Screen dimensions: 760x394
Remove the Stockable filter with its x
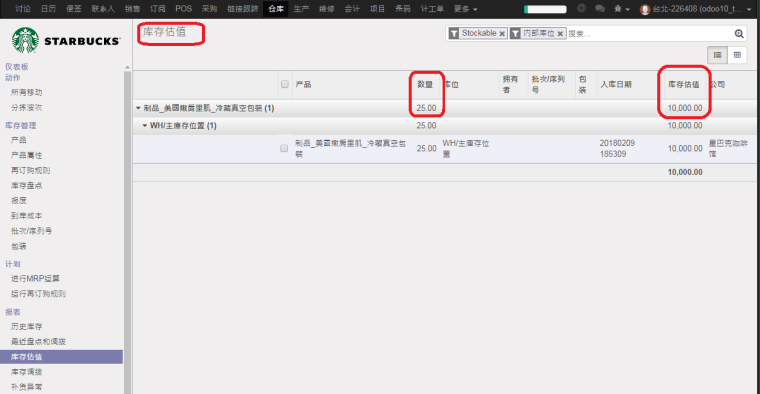click(502, 33)
